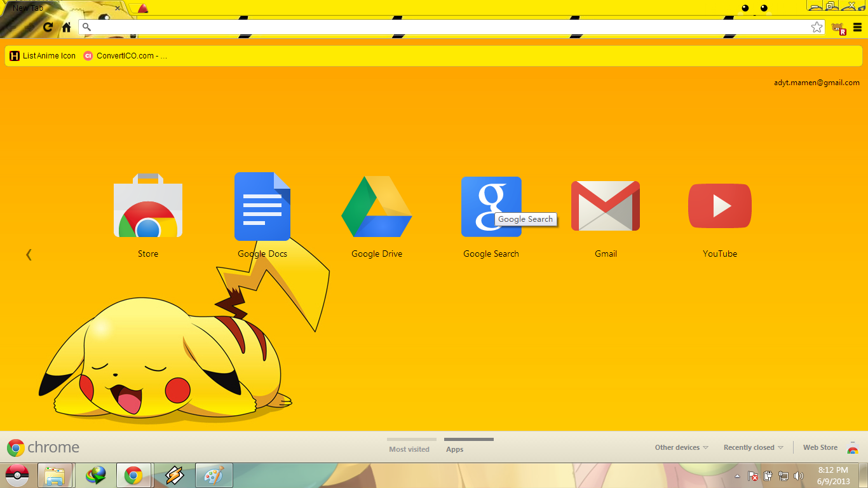Expand the Other devices dropdown
Screen dimensions: 868x488
point(682,447)
